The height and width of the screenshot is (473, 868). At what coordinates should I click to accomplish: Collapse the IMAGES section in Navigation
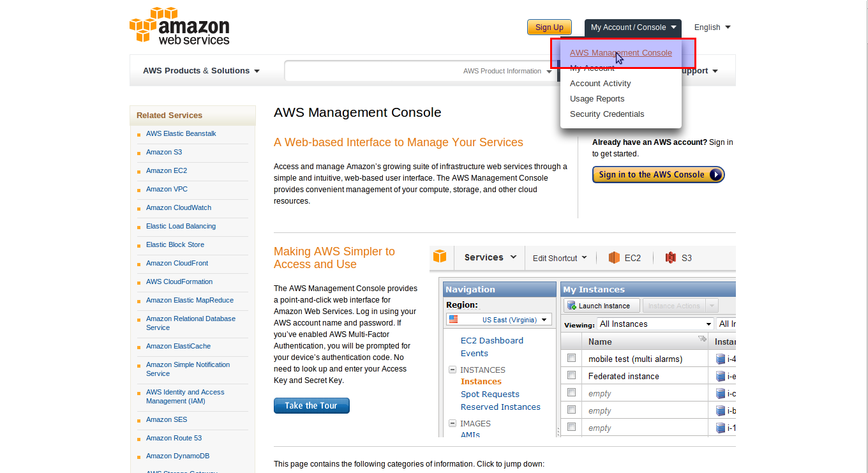point(453,423)
